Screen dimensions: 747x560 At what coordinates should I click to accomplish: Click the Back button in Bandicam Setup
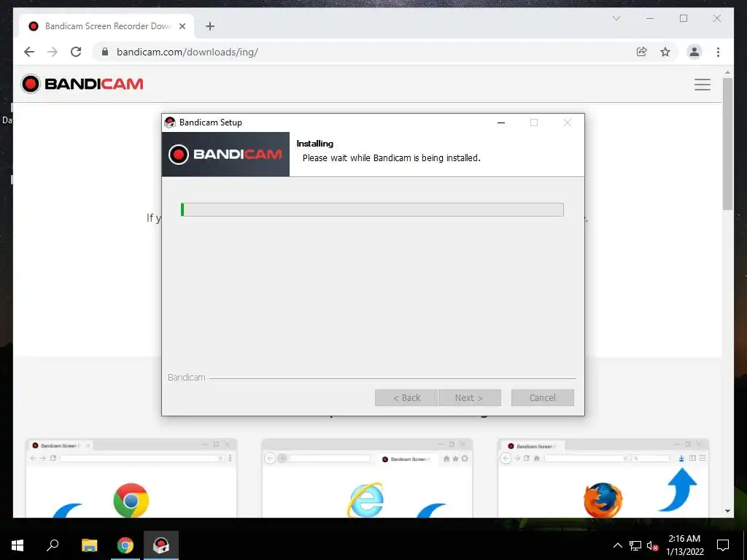[x=406, y=397]
